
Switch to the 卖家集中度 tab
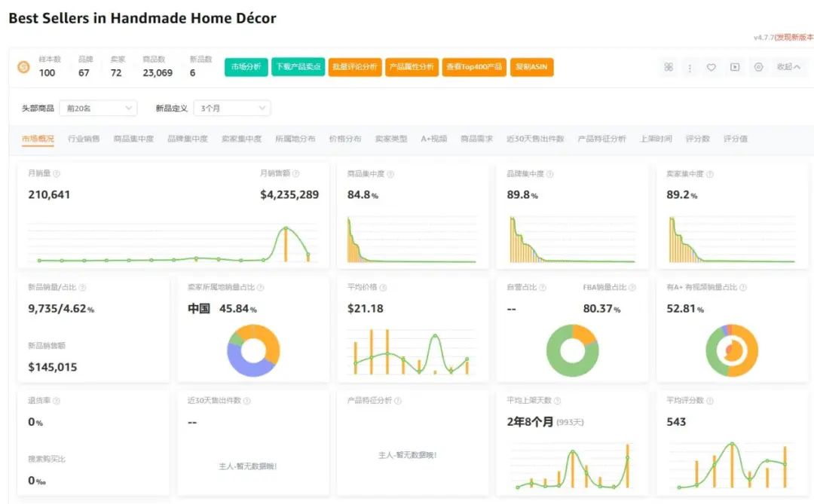(x=241, y=139)
